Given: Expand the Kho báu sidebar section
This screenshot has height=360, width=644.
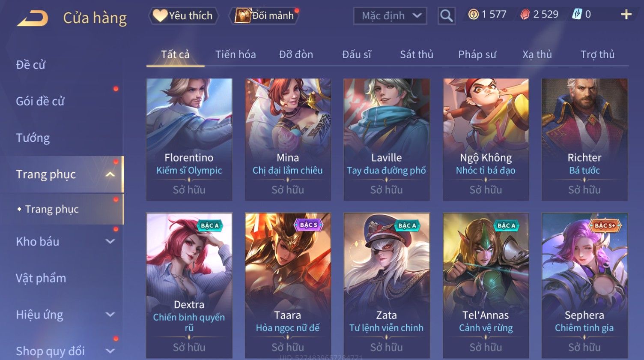Looking at the screenshot, I should (110, 242).
